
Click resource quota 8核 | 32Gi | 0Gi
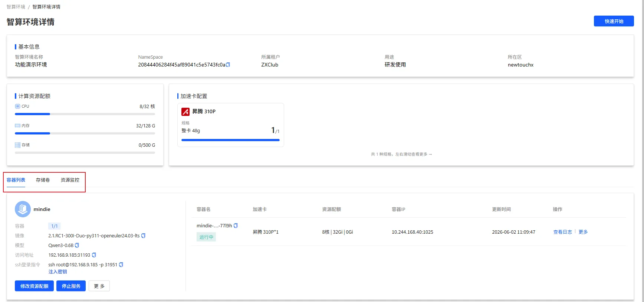click(x=338, y=232)
